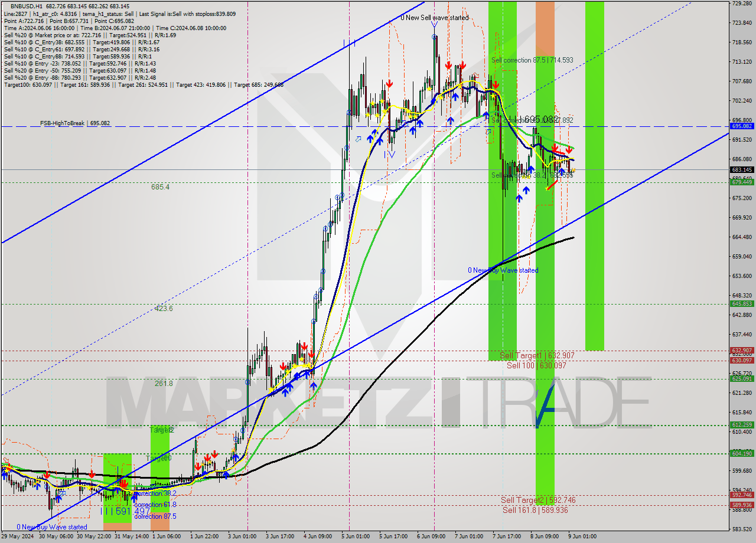Click the '6 Jun 09:00' time axis label
756x543 pixels.
coord(431,537)
